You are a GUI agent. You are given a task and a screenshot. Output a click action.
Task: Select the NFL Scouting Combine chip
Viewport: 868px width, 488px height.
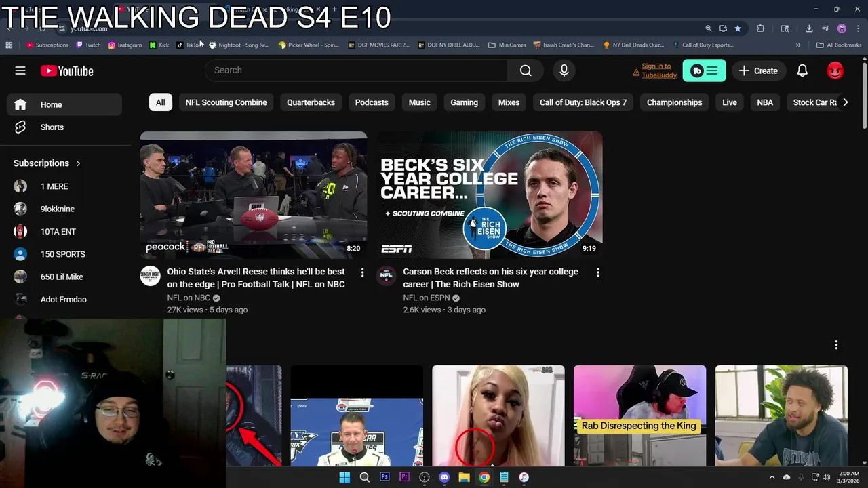(x=226, y=102)
